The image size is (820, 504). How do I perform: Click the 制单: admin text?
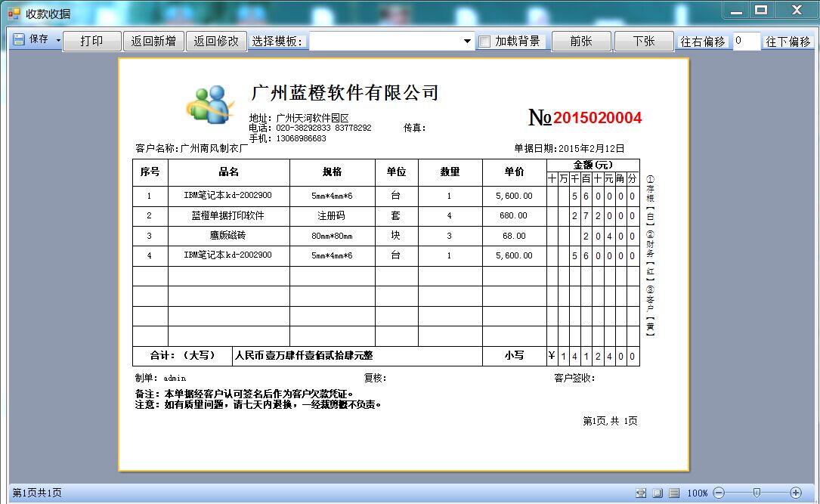click(x=160, y=378)
